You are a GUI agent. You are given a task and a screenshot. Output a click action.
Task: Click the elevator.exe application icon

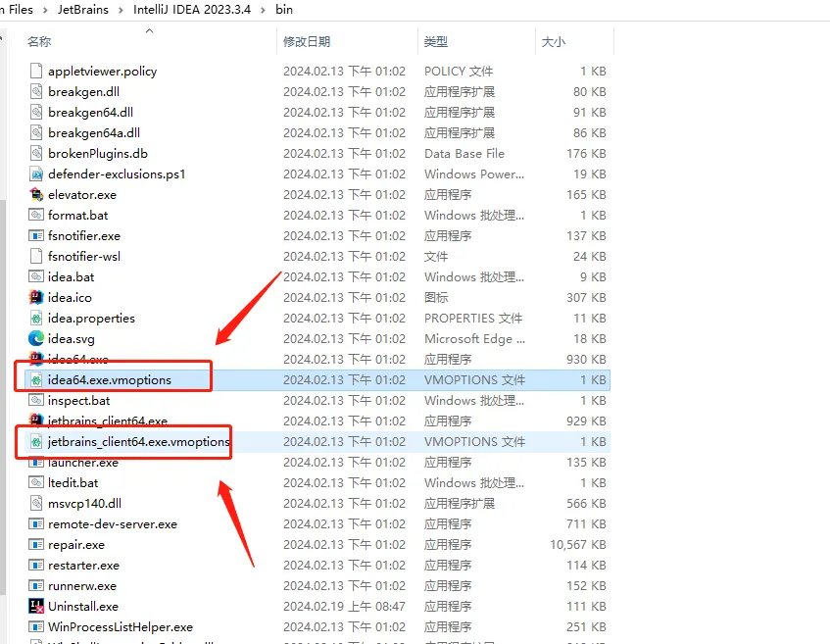pyautogui.click(x=36, y=195)
